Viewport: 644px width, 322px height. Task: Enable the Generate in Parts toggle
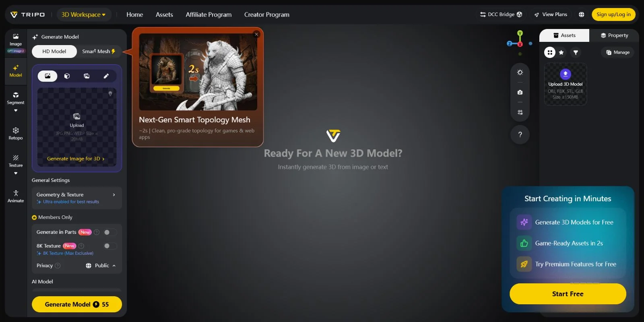(110, 232)
